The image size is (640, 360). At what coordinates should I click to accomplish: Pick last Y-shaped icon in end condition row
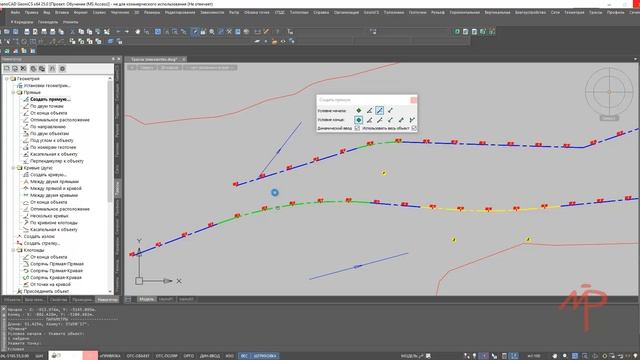click(412, 120)
